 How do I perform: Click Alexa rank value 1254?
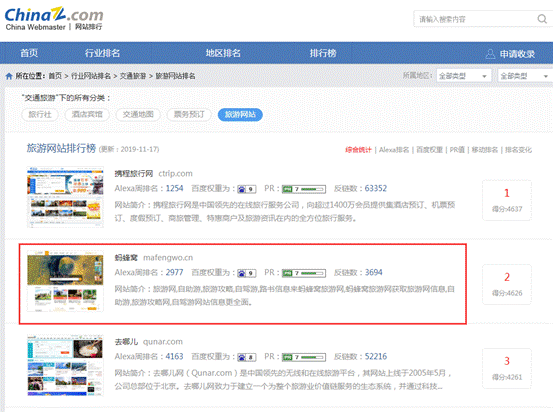175,188
